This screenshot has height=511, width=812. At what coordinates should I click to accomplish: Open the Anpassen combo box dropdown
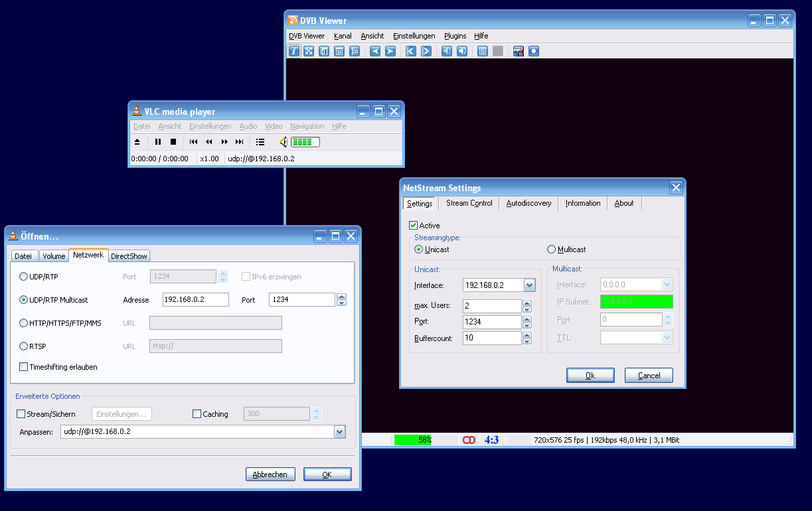(x=340, y=432)
